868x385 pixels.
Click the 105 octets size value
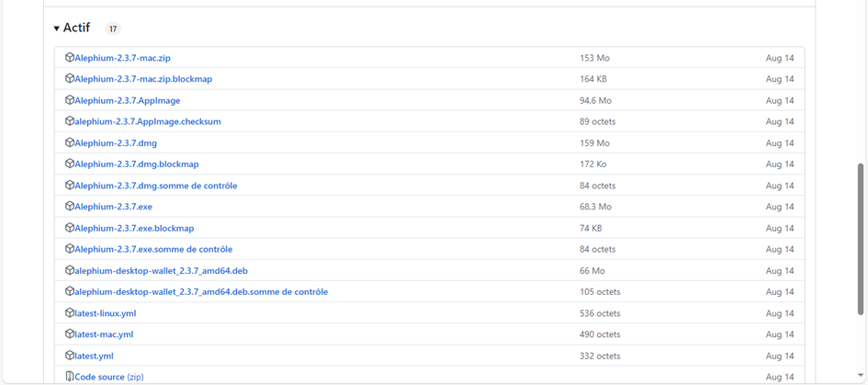[600, 291]
